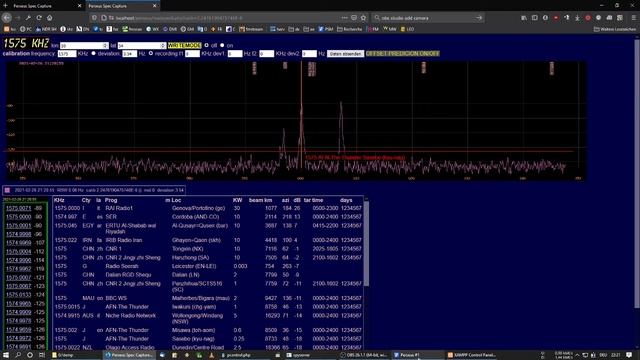Click the 'Daten absenden' button
This screenshot has height=360, width=640.
pyautogui.click(x=345, y=54)
